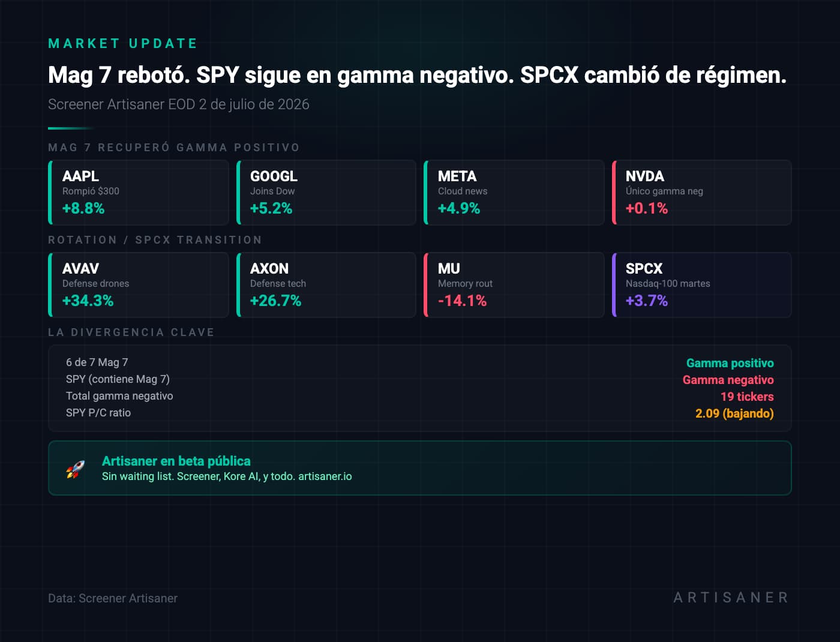Open the SPCX Nasdaq-100 card
840x642 pixels.
pyautogui.click(x=702, y=285)
